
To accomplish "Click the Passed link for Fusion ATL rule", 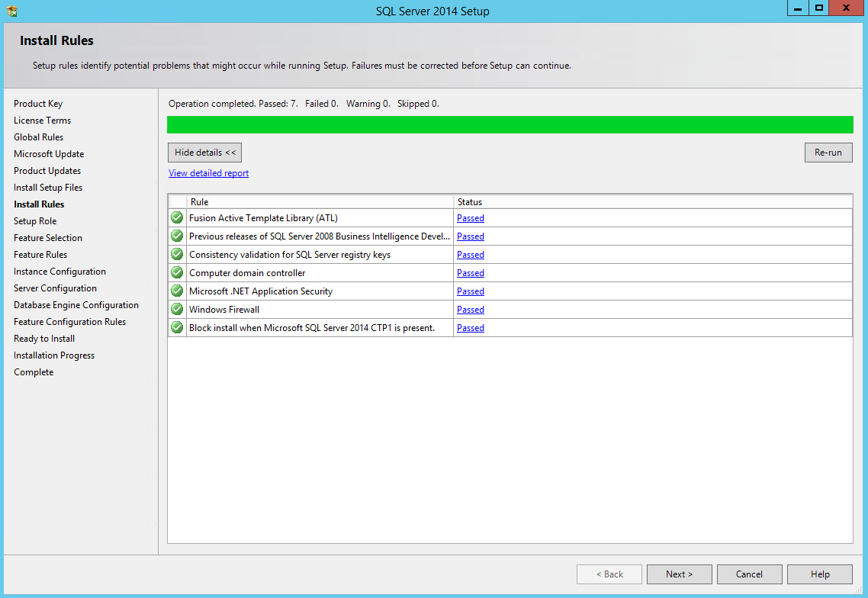I will click(470, 217).
